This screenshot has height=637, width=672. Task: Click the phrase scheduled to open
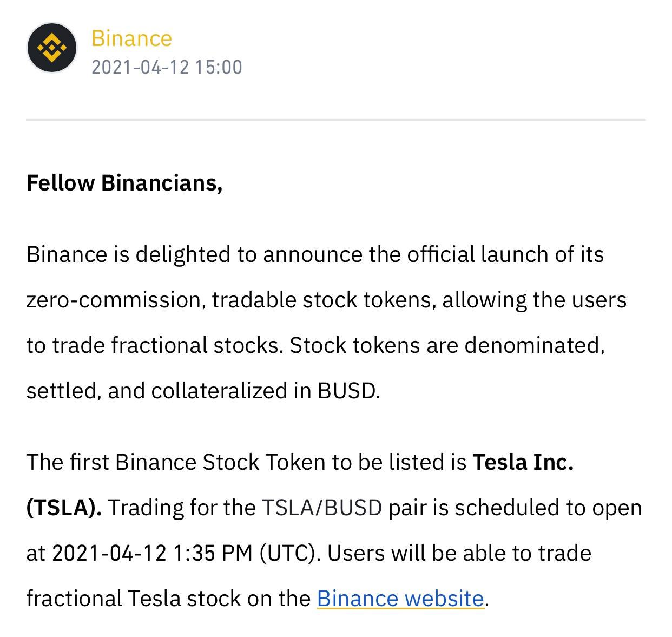point(548,508)
